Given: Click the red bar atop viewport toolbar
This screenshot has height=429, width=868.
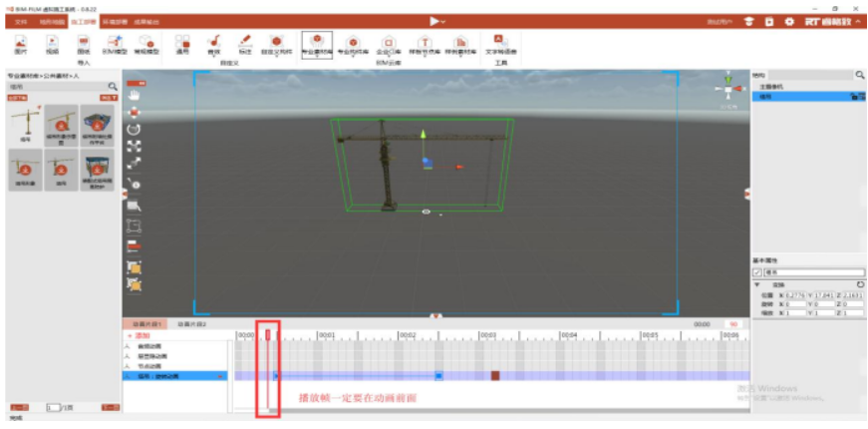Looking at the screenshot, I should (136, 83).
